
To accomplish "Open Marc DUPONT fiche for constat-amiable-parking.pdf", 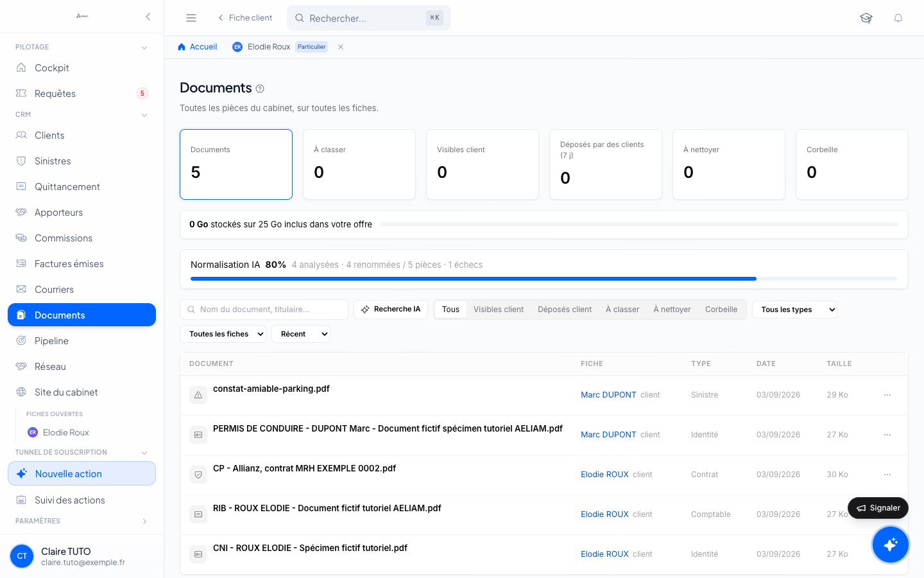I will (608, 395).
